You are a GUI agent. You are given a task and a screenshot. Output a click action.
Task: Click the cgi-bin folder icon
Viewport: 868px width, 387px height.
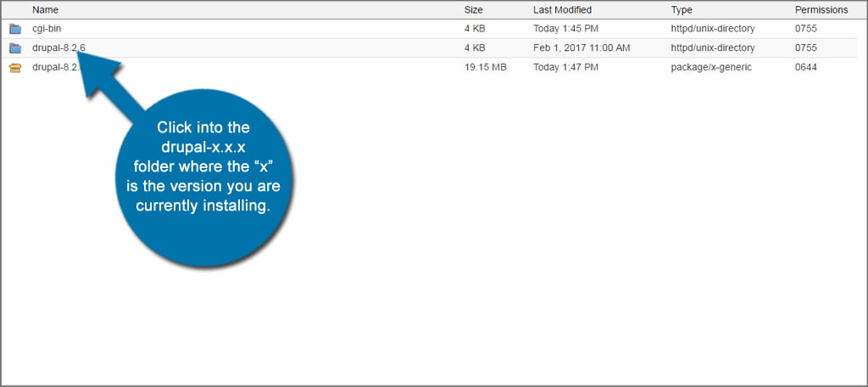pyautogui.click(x=15, y=29)
